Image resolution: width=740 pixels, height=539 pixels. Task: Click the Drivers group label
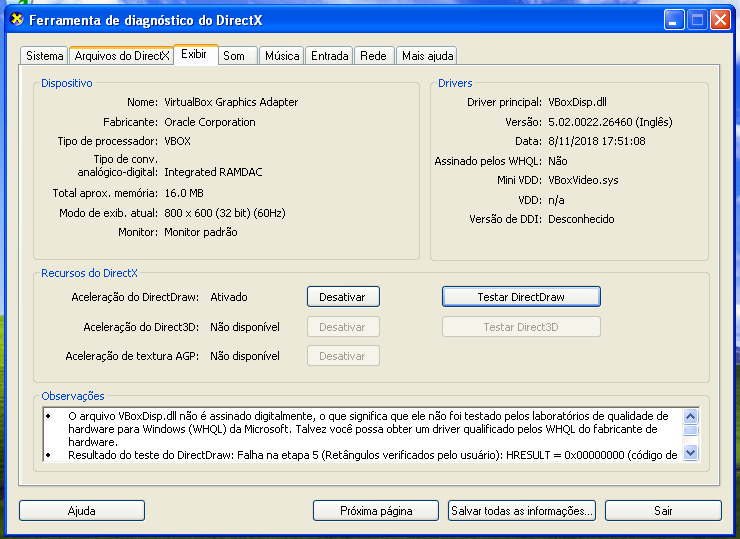pyautogui.click(x=455, y=83)
